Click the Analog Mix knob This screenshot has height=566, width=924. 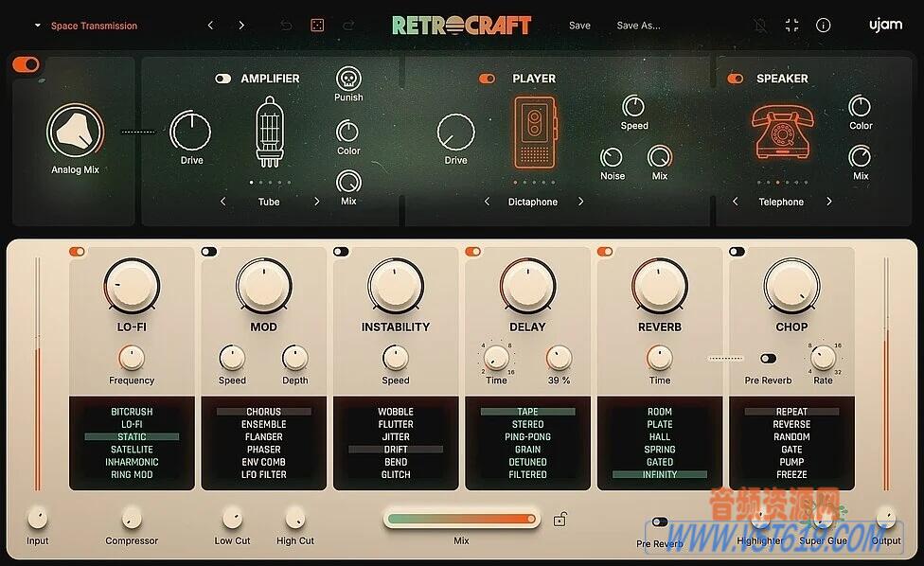click(76, 131)
